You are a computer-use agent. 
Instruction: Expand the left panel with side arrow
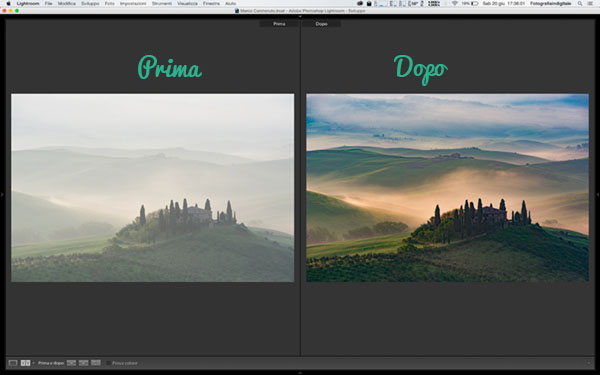2,195
